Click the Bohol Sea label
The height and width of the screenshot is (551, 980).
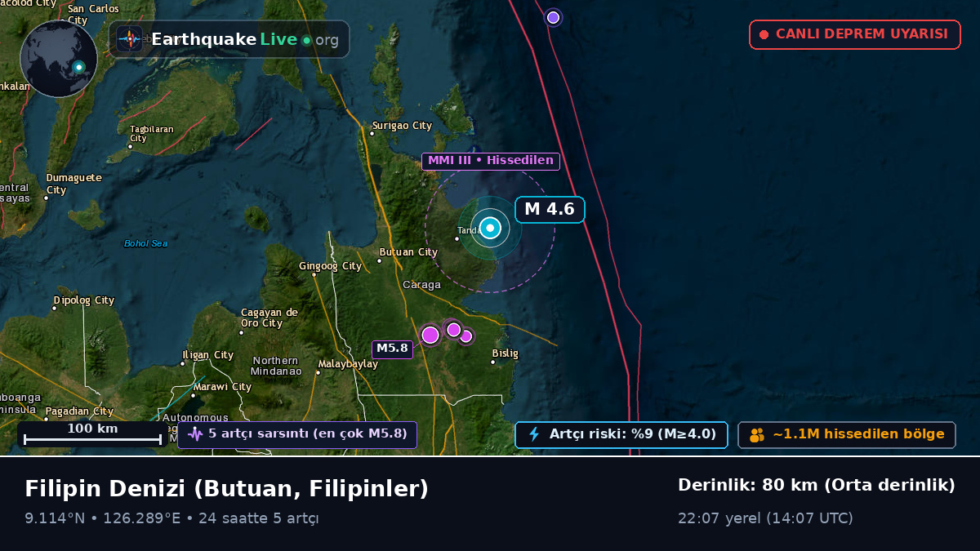pos(145,243)
